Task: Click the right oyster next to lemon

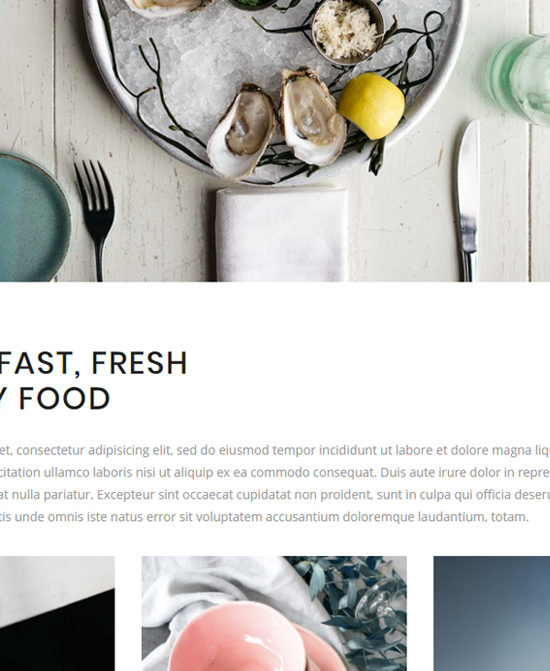Action: (312, 116)
